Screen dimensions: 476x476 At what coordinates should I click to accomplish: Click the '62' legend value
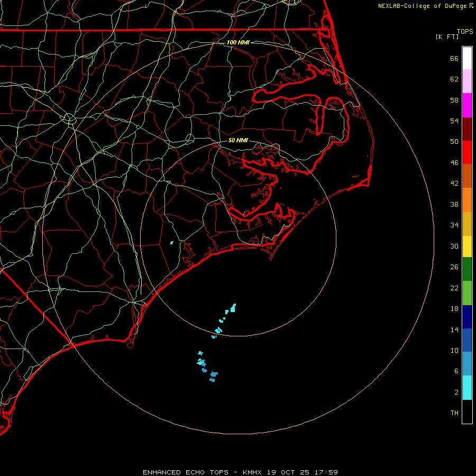(454, 79)
